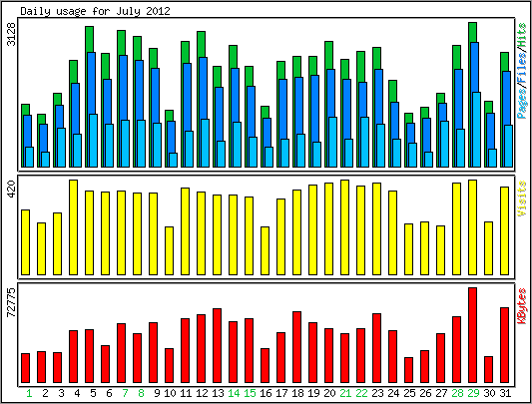Screen dimensions: 532x404
Task: Click the KBytes axis maximum value 72775
Action: pos(12,302)
